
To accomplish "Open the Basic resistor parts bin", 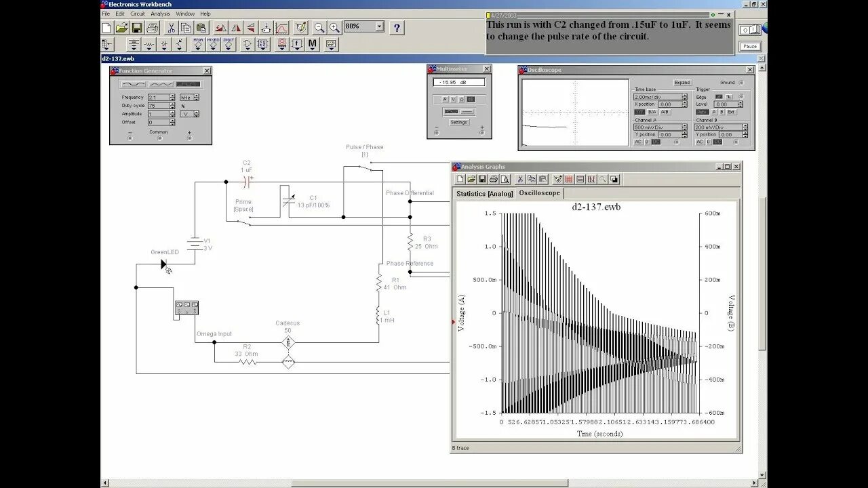I will 149,45.
